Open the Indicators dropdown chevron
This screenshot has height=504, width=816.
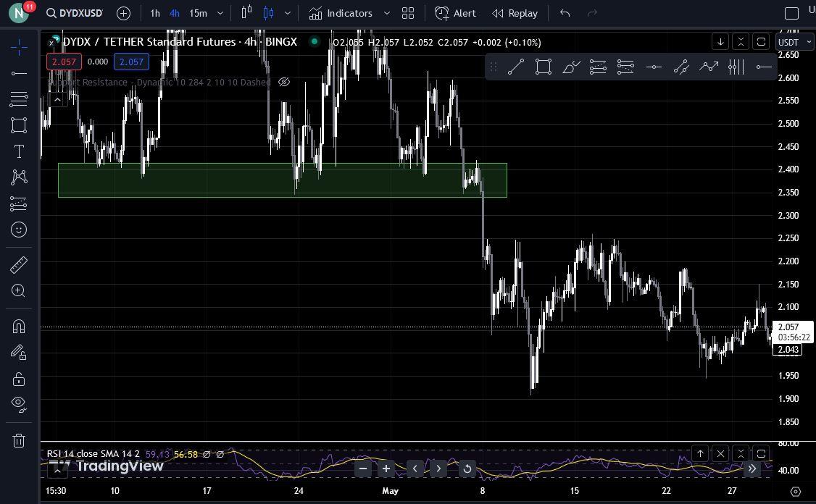tap(387, 13)
